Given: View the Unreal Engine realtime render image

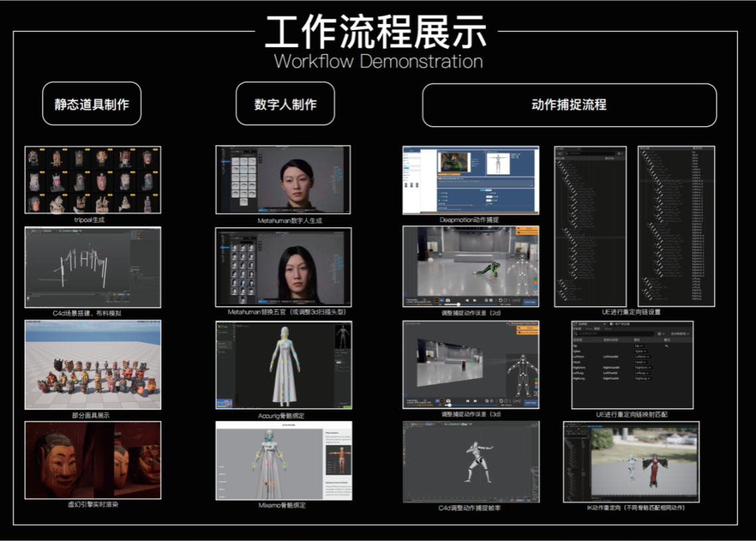Looking at the screenshot, I should 92,460.
